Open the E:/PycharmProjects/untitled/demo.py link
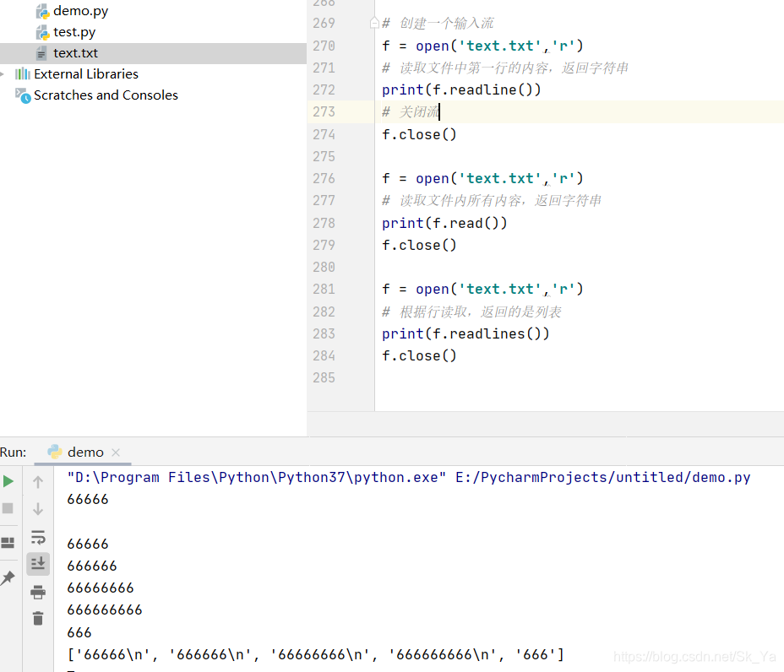 pyautogui.click(x=603, y=478)
